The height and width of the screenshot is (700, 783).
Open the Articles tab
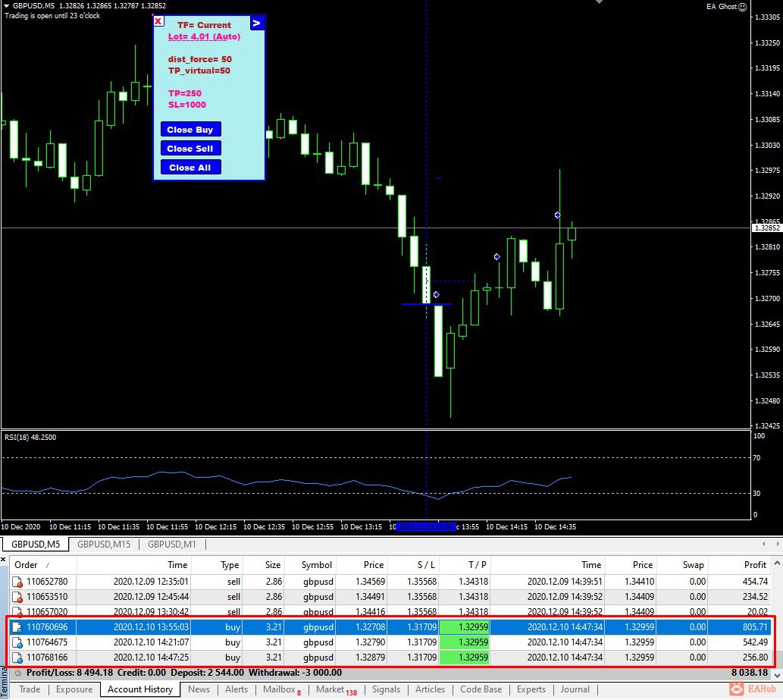pyautogui.click(x=430, y=689)
